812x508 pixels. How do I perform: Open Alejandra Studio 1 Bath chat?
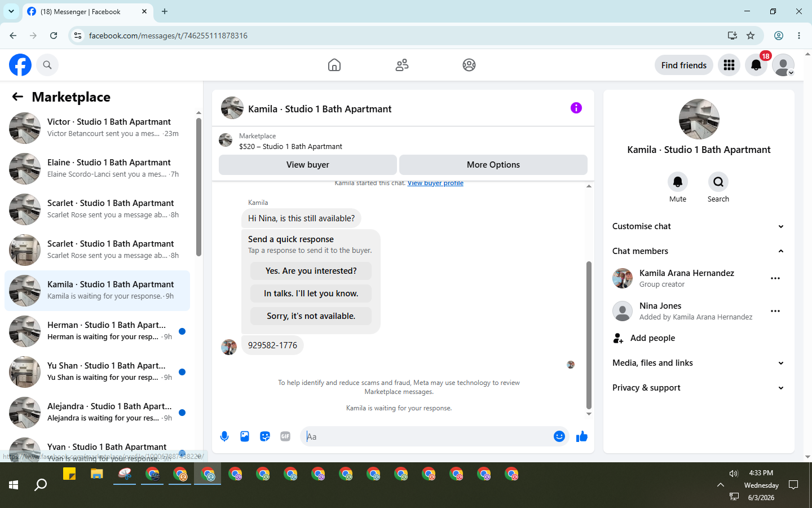pyautogui.click(x=97, y=412)
